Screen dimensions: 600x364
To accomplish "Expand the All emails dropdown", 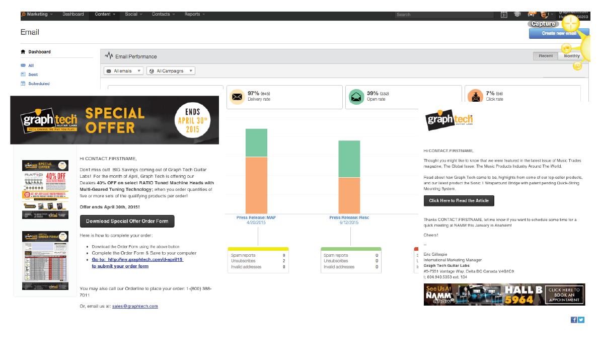I will [x=123, y=71].
